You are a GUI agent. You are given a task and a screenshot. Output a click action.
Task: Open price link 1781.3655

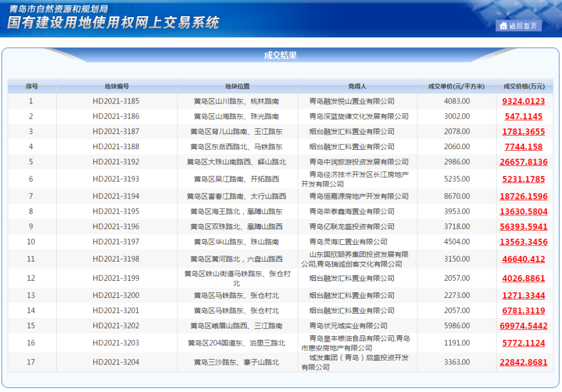(523, 132)
